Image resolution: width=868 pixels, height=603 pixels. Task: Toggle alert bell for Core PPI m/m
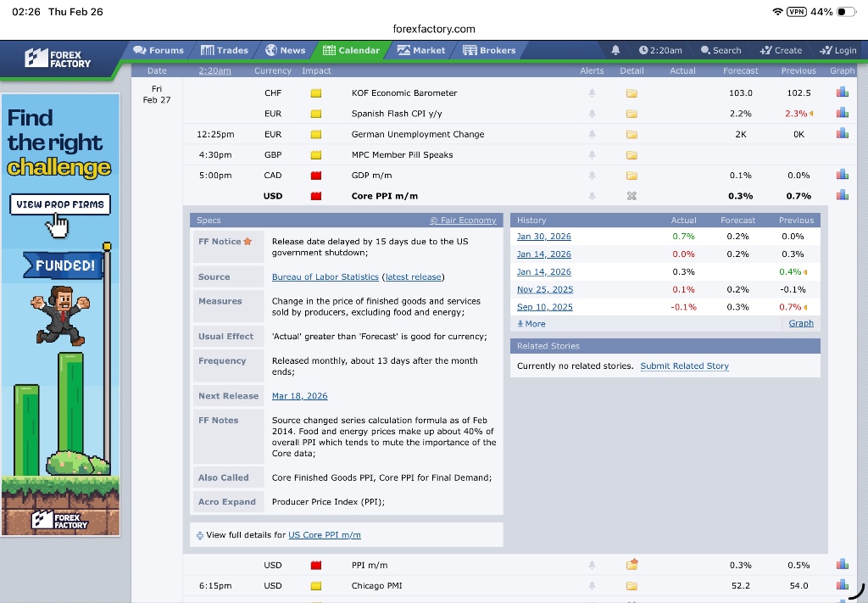point(592,196)
